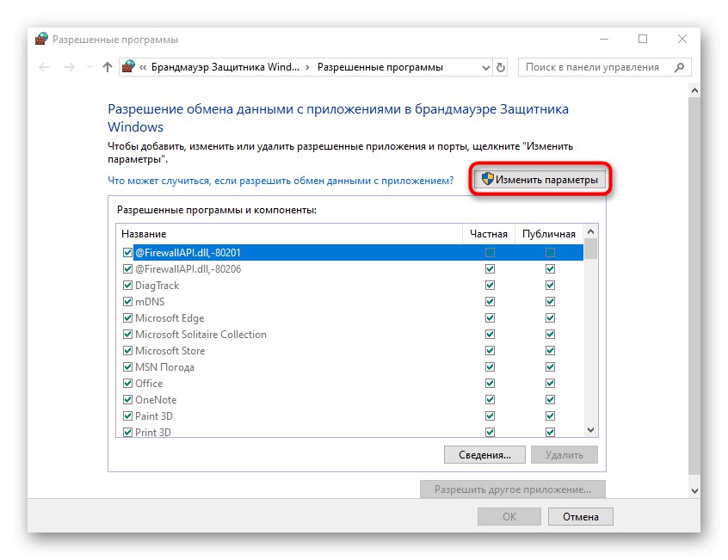Toggle checkbox for @FirewallAPI.dll,-80201

click(x=127, y=252)
